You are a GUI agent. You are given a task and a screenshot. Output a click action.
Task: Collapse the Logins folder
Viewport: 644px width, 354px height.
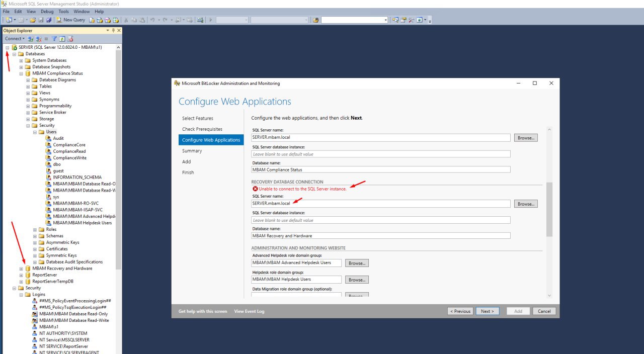pos(21,295)
